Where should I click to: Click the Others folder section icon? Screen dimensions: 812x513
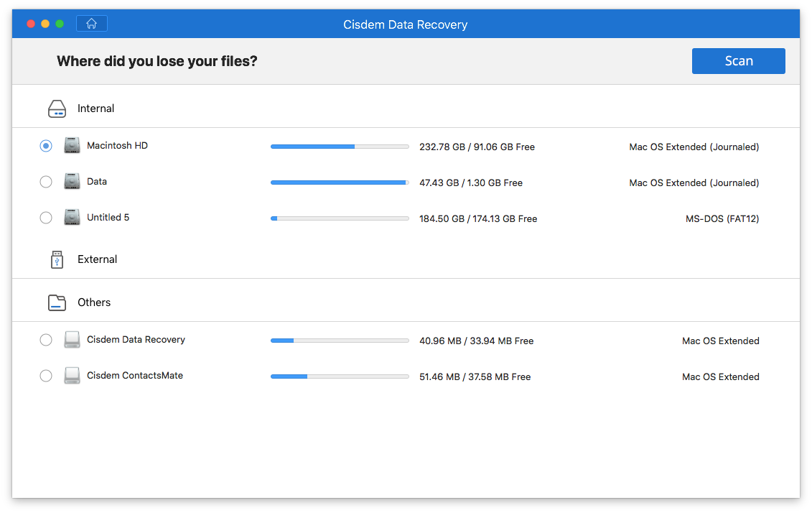click(57, 302)
